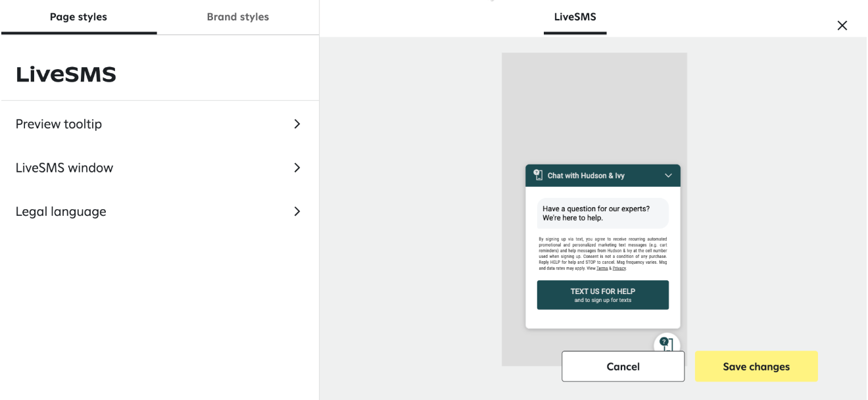
Task: Open the Legal language settings label
Action: pyautogui.click(x=60, y=211)
